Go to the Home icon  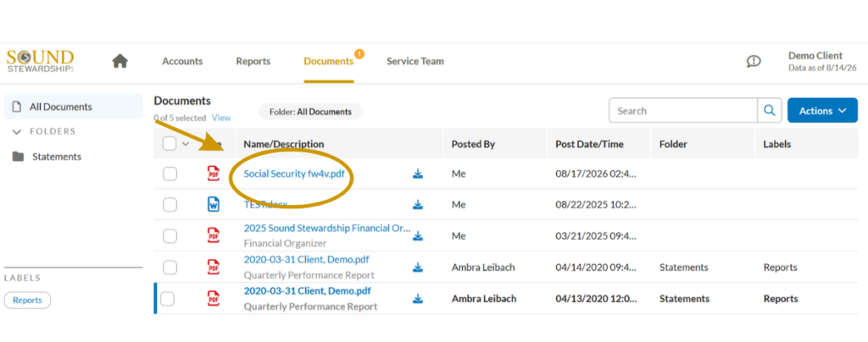pos(120,61)
